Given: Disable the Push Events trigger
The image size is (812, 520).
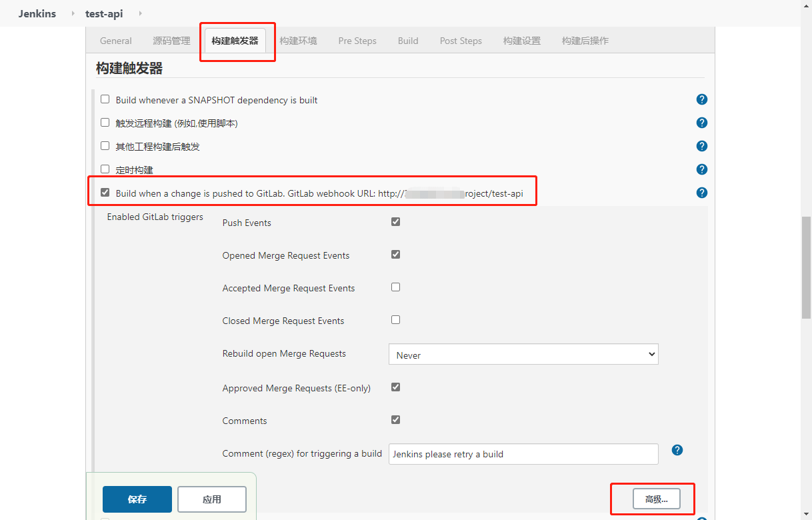Looking at the screenshot, I should pos(395,221).
